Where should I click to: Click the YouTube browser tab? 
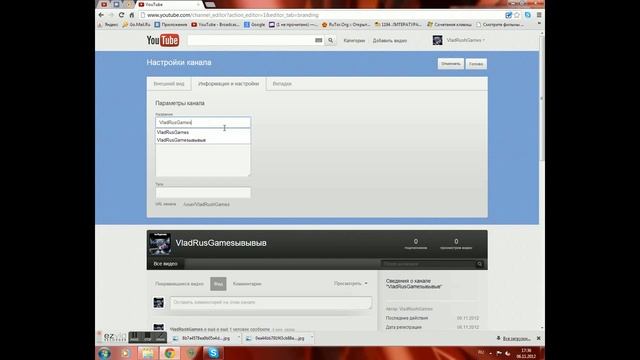click(169, 4)
